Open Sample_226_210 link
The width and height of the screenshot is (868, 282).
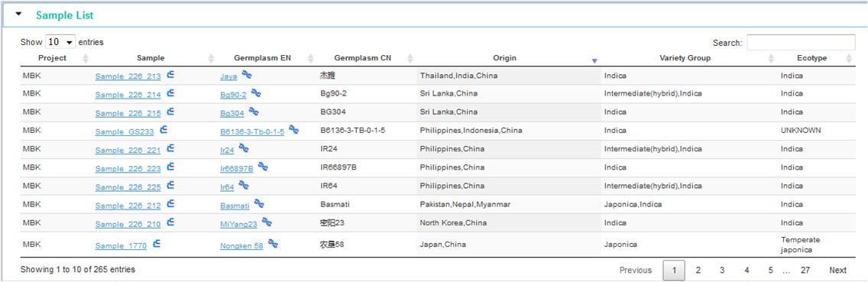[x=128, y=225]
